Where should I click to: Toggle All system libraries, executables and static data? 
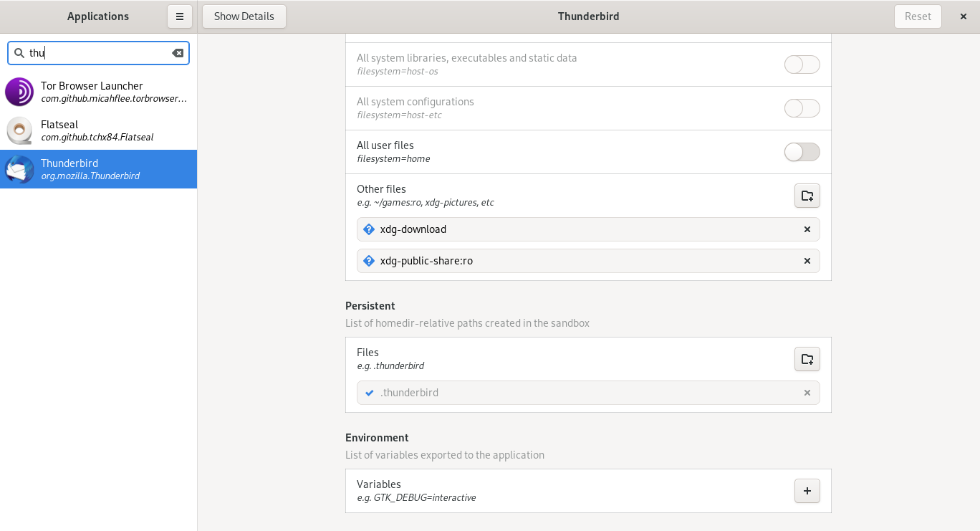coord(802,64)
